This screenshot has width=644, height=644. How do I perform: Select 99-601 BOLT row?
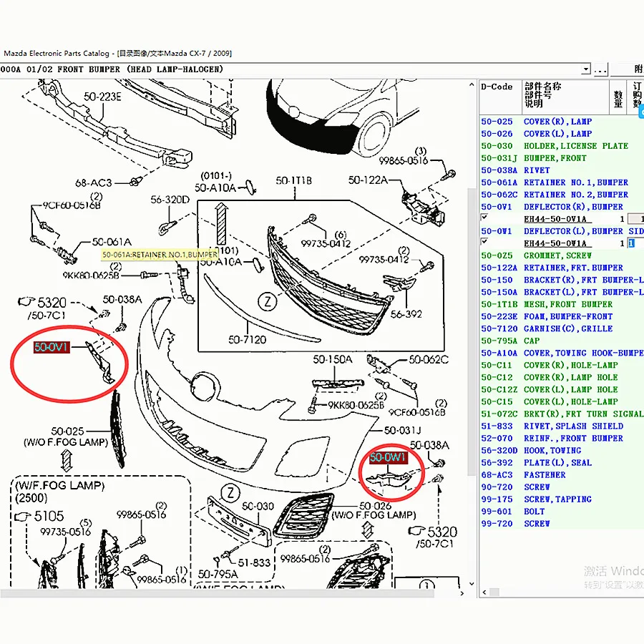tap(562, 512)
